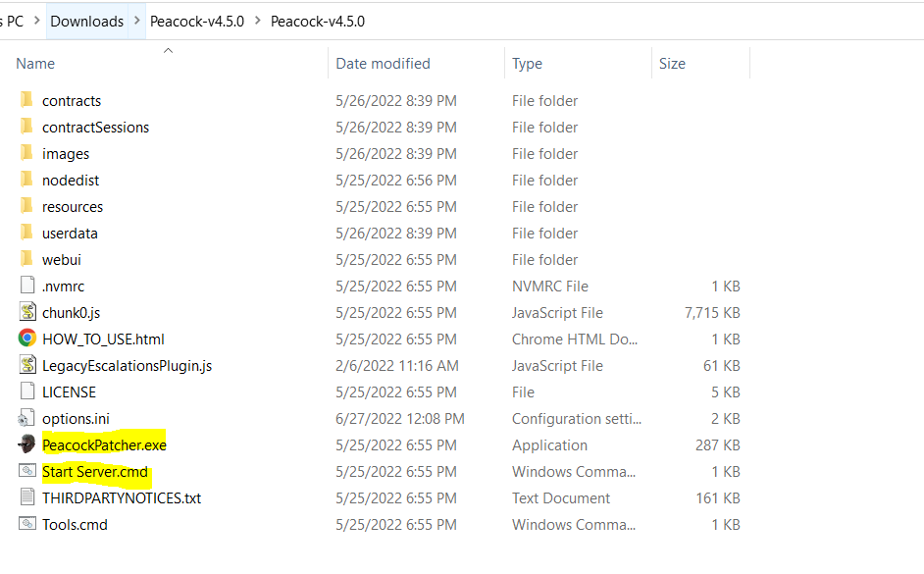Click the sort arrow above the Name column

tap(167, 49)
